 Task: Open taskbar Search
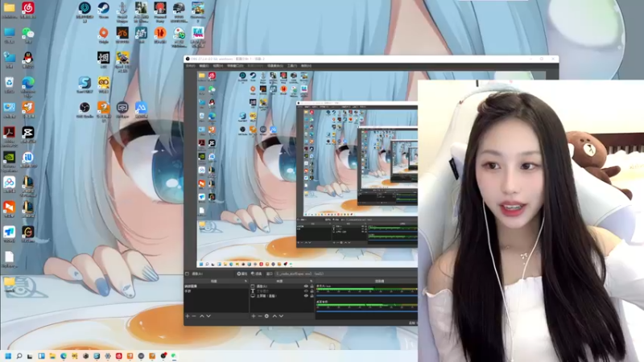click(x=19, y=356)
